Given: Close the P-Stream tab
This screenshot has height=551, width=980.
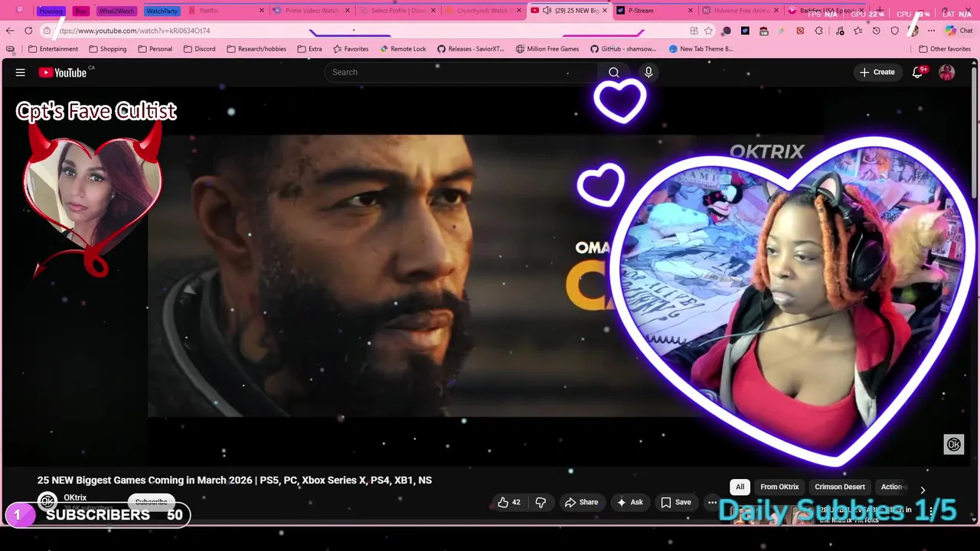Looking at the screenshot, I should (x=691, y=11).
